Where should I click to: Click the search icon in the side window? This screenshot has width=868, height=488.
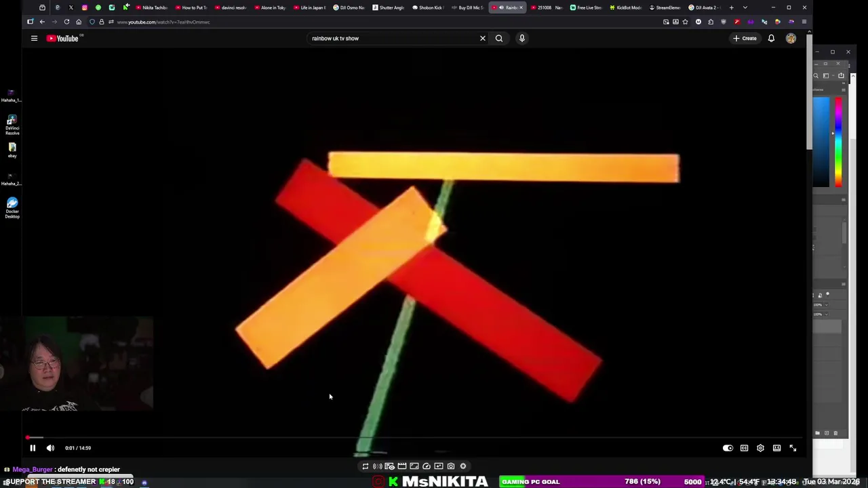coord(816,76)
